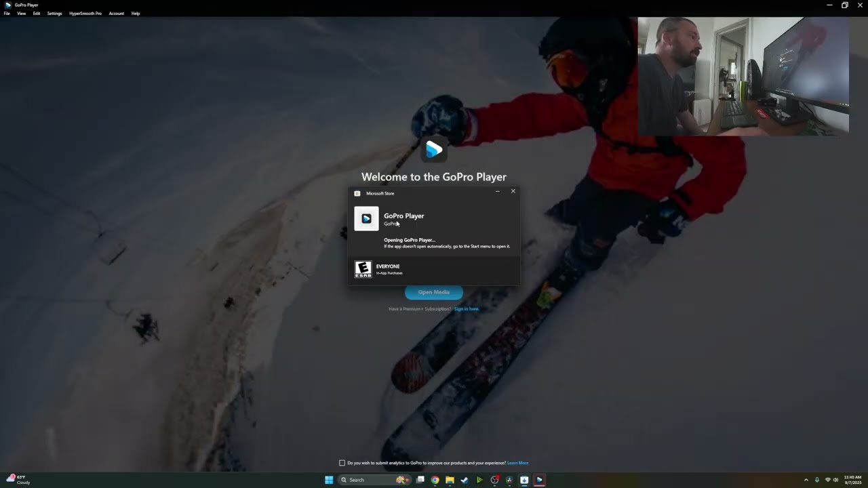Open the HyperSmooth Pro menu
Screen dimensions: 868x488
(85, 14)
